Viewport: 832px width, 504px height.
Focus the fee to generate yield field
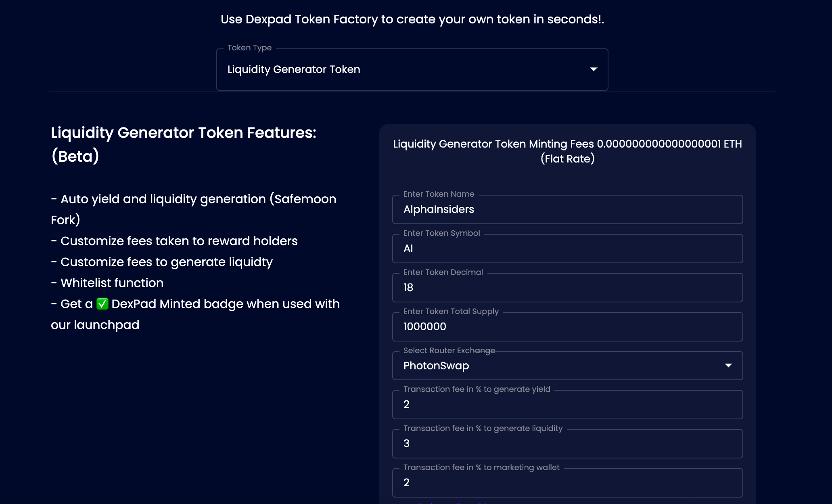click(567, 404)
